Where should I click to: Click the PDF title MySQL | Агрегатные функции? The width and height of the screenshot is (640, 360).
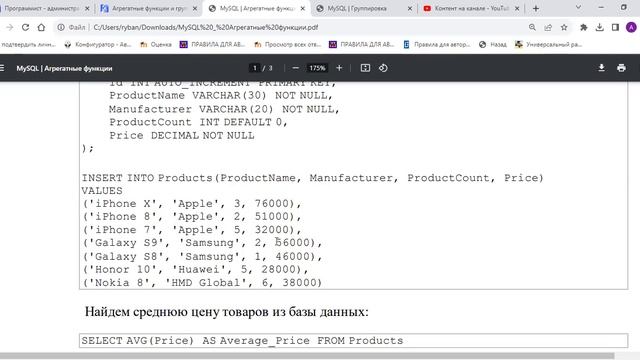[x=64, y=68]
